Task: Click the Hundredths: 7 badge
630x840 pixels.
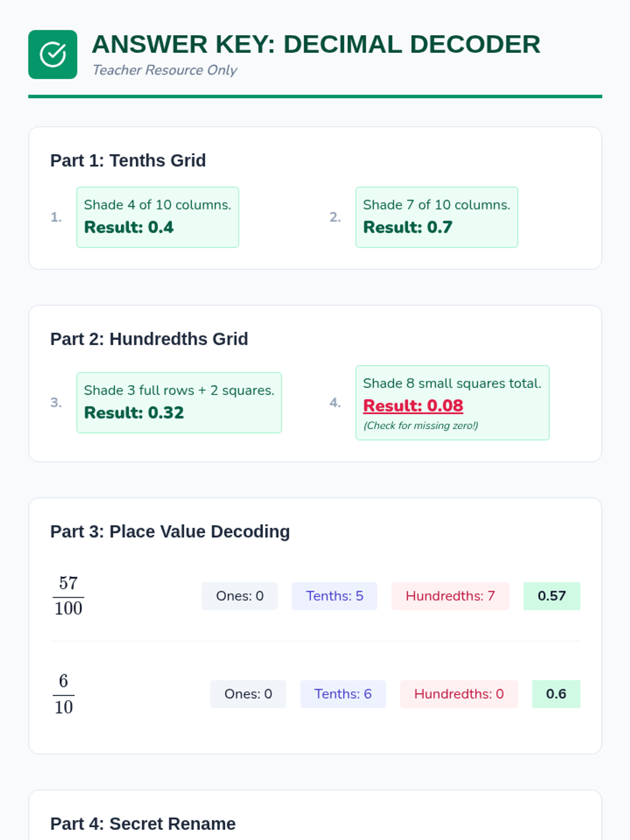Action: click(450, 596)
